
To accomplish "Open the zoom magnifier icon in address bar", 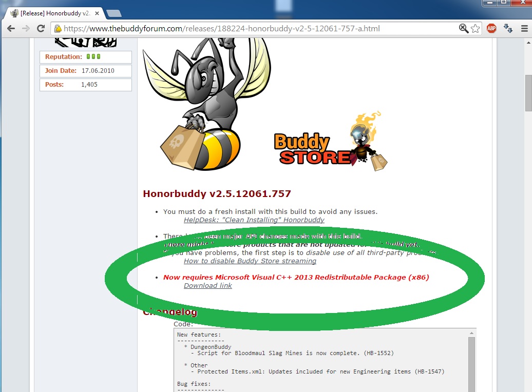I will (464, 29).
